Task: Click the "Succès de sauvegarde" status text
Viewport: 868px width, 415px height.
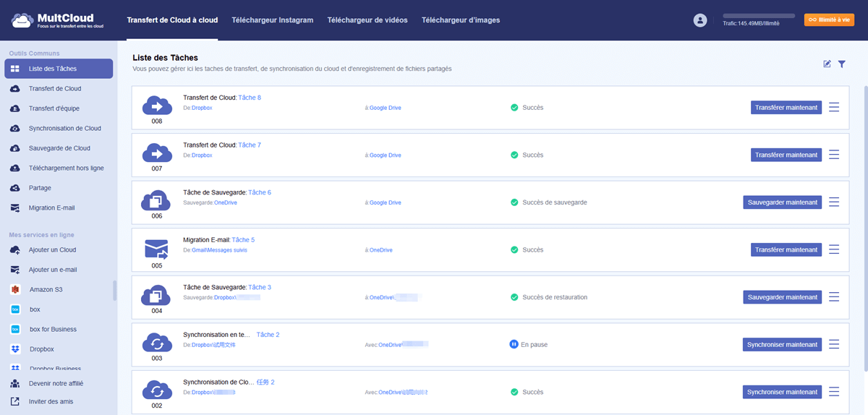Action: click(555, 202)
